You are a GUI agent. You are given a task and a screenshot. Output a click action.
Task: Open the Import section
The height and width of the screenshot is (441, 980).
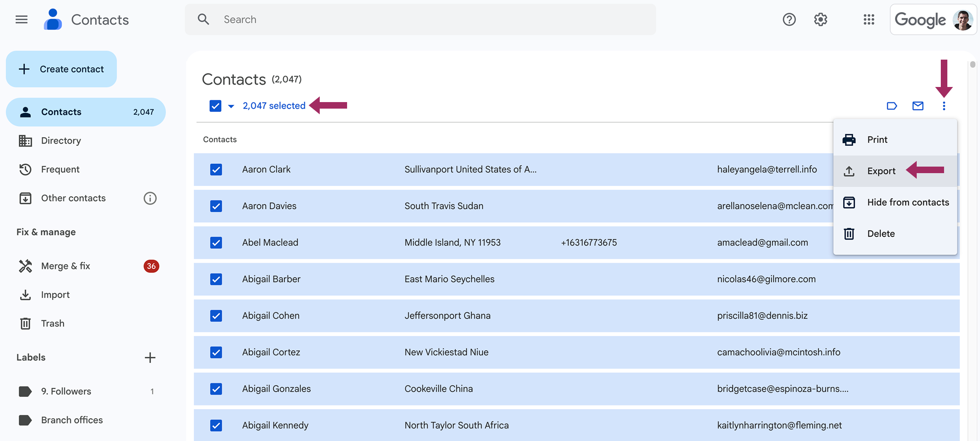point(55,294)
